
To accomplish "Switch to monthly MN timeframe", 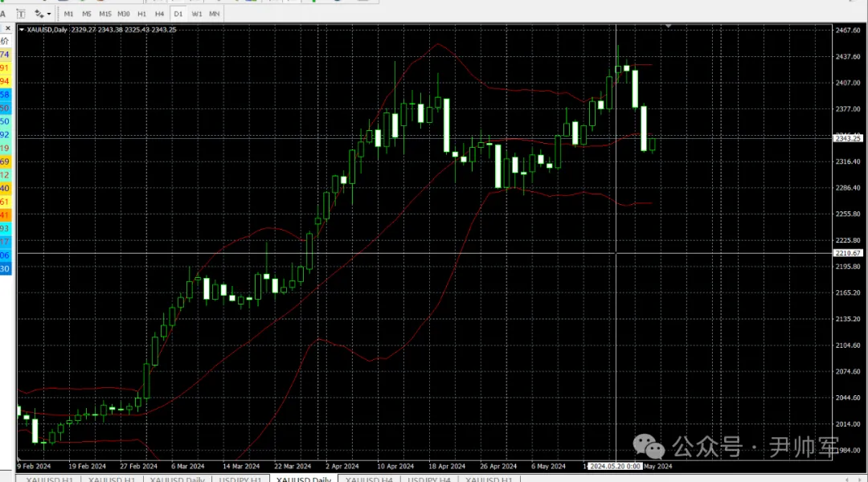I will (x=215, y=14).
